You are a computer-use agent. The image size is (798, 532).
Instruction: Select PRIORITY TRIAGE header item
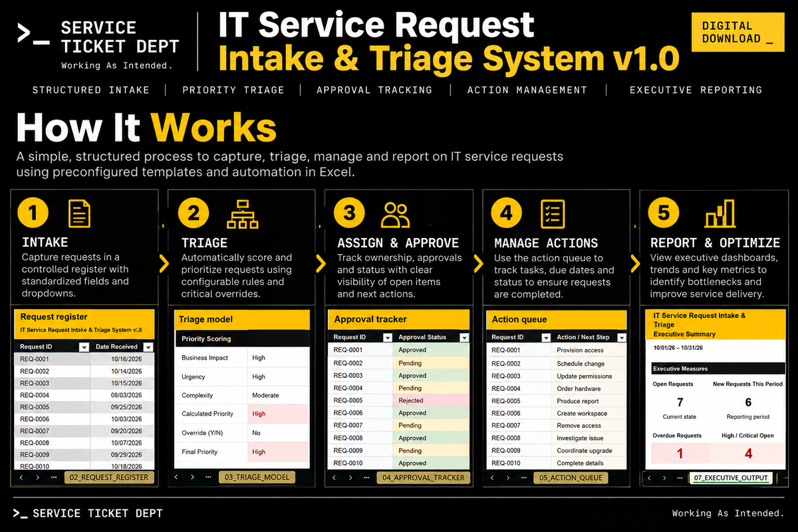tap(233, 90)
